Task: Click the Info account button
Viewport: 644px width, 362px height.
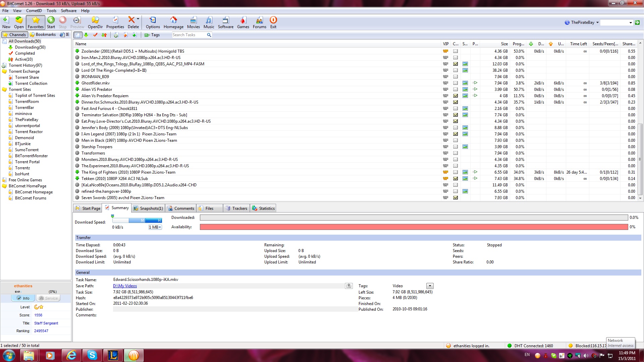Action: point(23,298)
